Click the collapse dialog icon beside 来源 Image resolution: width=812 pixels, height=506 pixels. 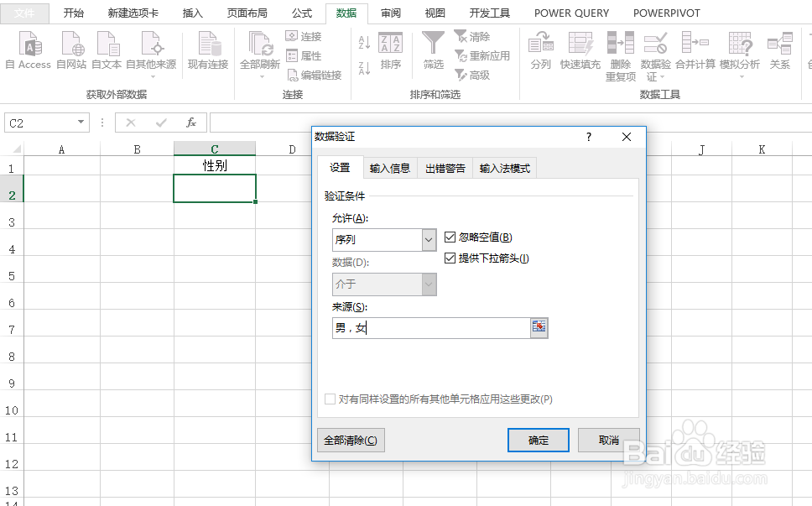click(539, 327)
